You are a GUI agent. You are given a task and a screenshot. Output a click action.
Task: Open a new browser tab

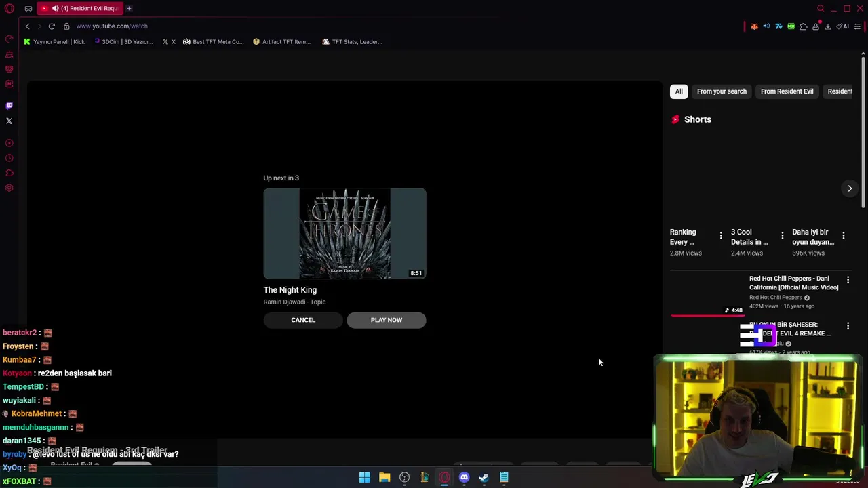129,8
